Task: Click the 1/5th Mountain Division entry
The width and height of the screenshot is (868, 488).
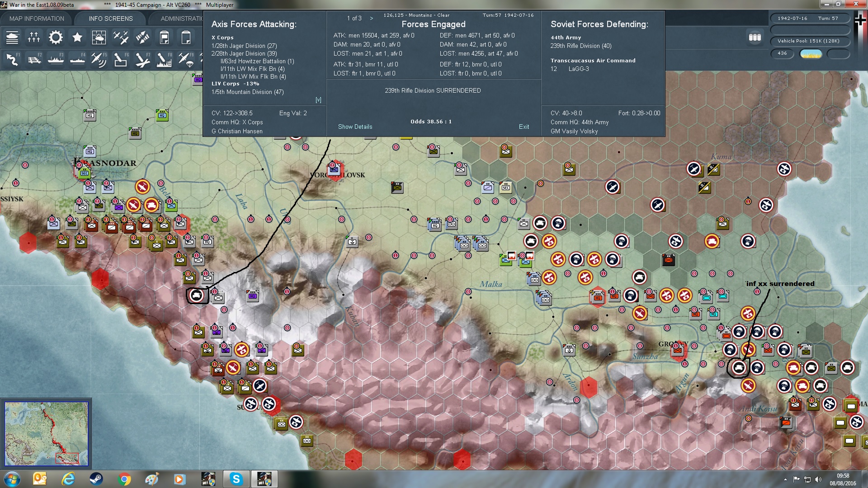Action: point(247,92)
